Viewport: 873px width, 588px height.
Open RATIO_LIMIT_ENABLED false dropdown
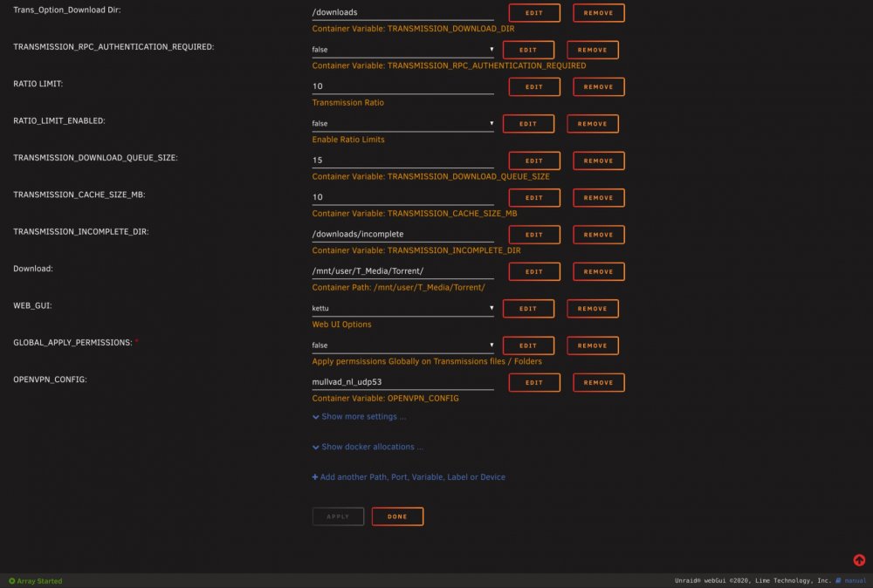(402, 124)
